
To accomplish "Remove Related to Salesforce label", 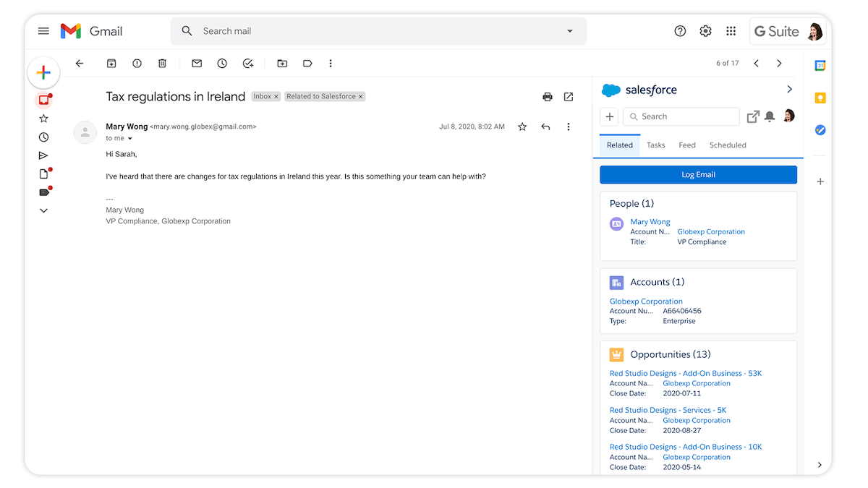I will pyautogui.click(x=361, y=97).
